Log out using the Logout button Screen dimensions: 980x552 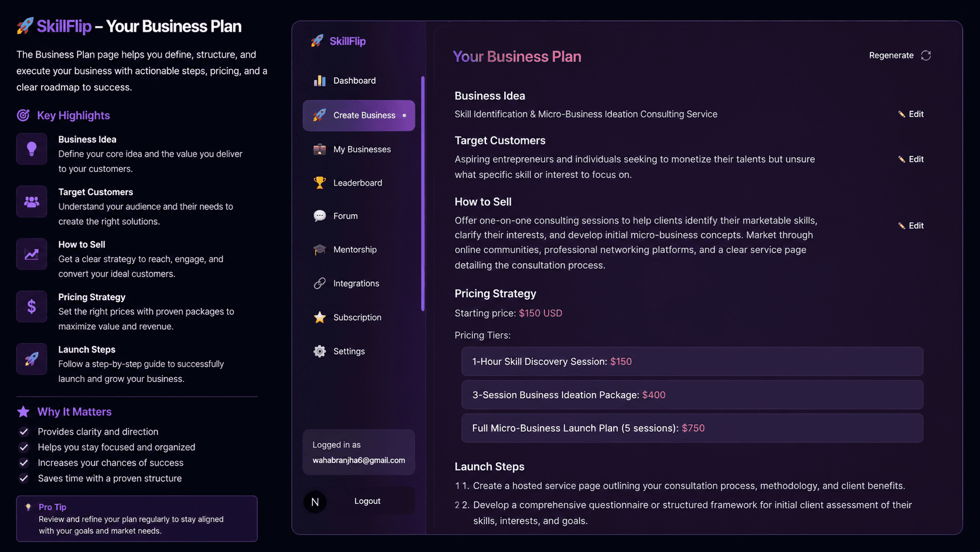point(367,501)
